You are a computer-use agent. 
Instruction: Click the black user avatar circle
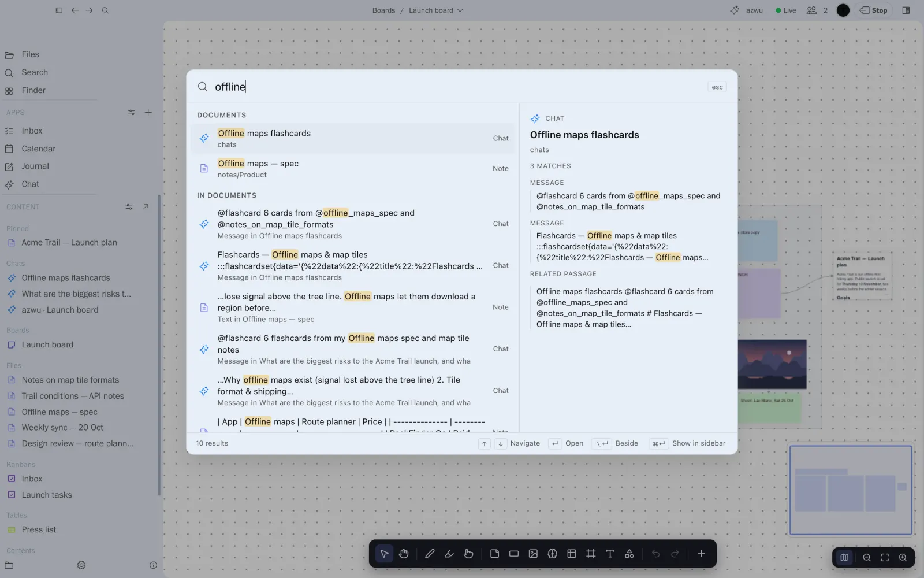point(843,10)
